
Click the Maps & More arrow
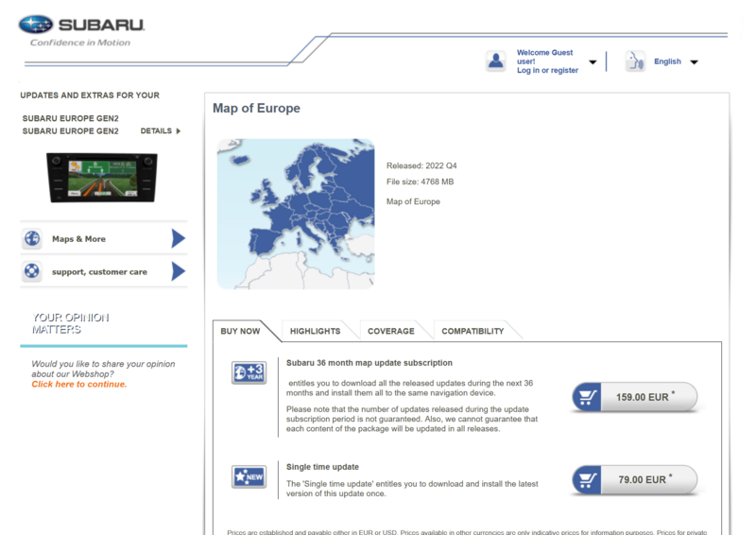(x=179, y=238)
